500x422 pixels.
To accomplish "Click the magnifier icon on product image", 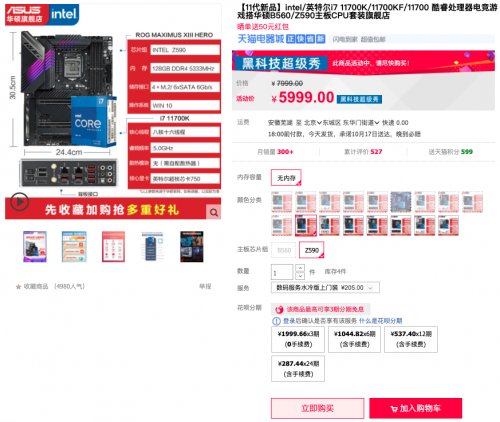I will (214, 212).
